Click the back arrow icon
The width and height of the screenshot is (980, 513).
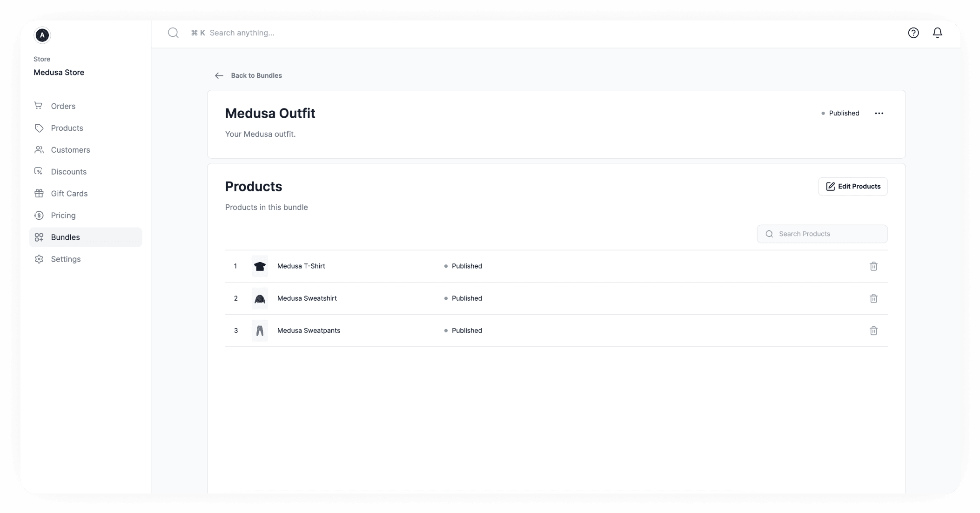point(219,75)
